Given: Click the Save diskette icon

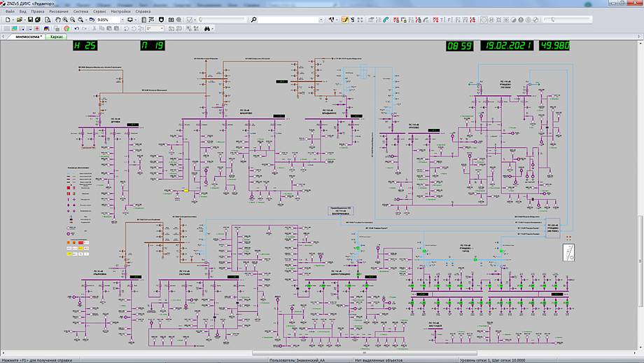Looking at the screenshot, I should pyautogui.click(x=30, y=20).
